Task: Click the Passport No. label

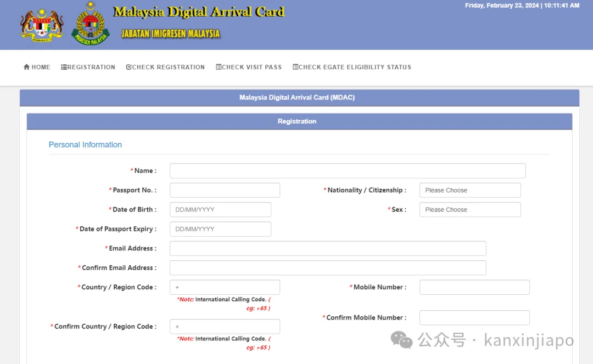Action: pos(133,190)
